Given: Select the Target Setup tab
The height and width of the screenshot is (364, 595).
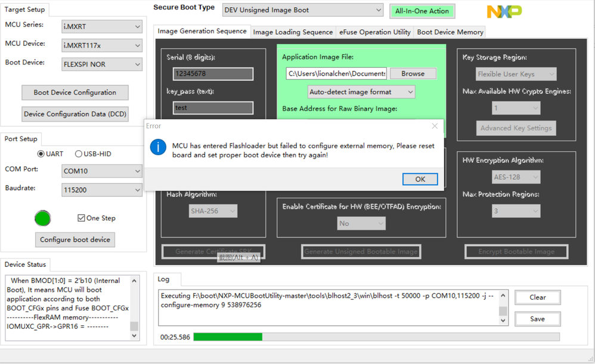Looking at the screenshot, I should [24, 10].
